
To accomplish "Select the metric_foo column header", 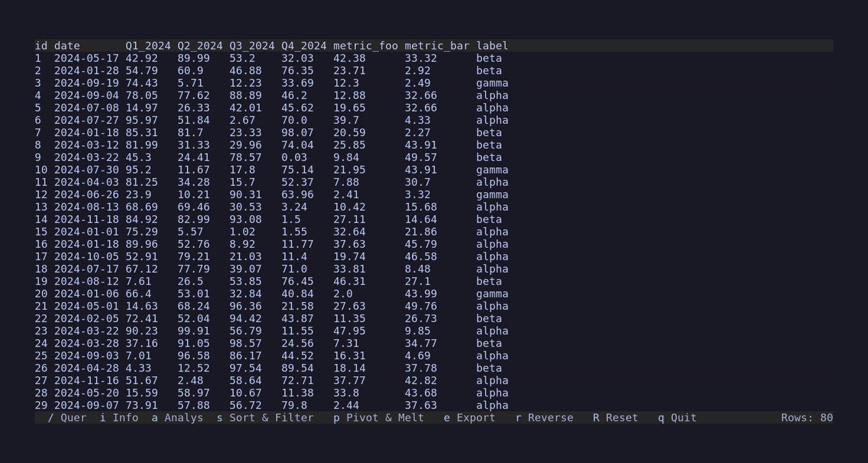I will tap(365, 46).
